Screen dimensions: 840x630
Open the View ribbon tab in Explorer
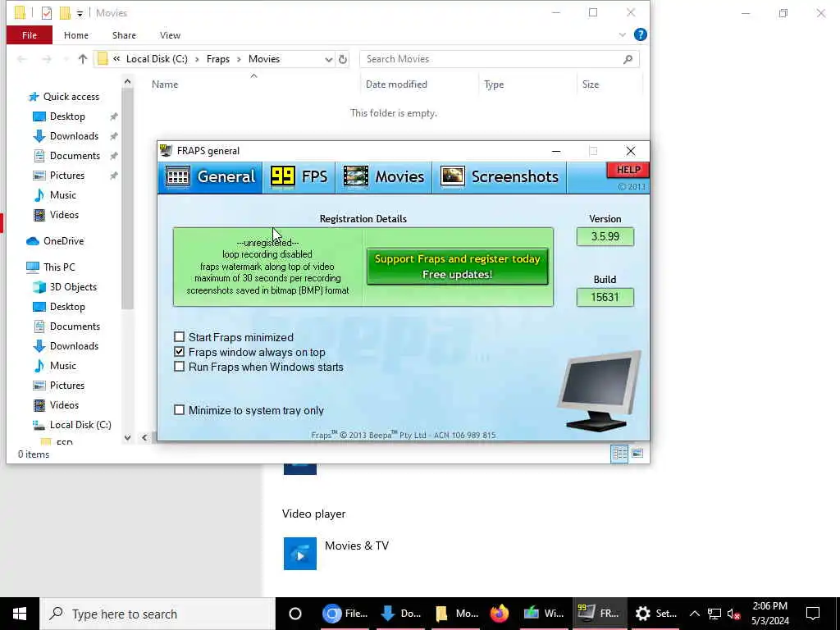click(x=170, y=35)
